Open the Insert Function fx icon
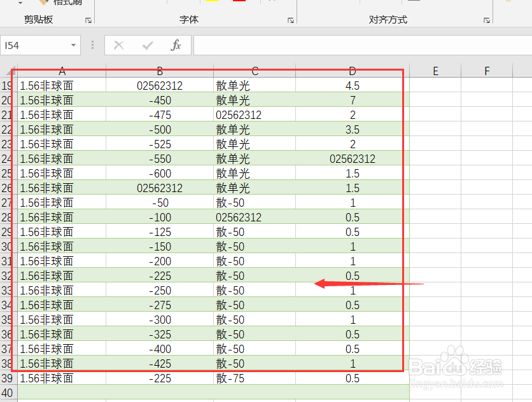532x402 pixels. click(x=176, y=45)
